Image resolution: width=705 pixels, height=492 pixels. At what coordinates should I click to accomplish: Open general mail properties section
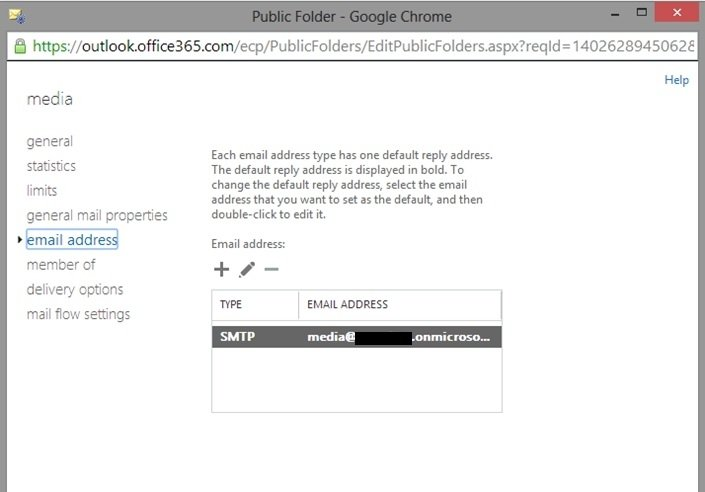(x=97, y=215)
